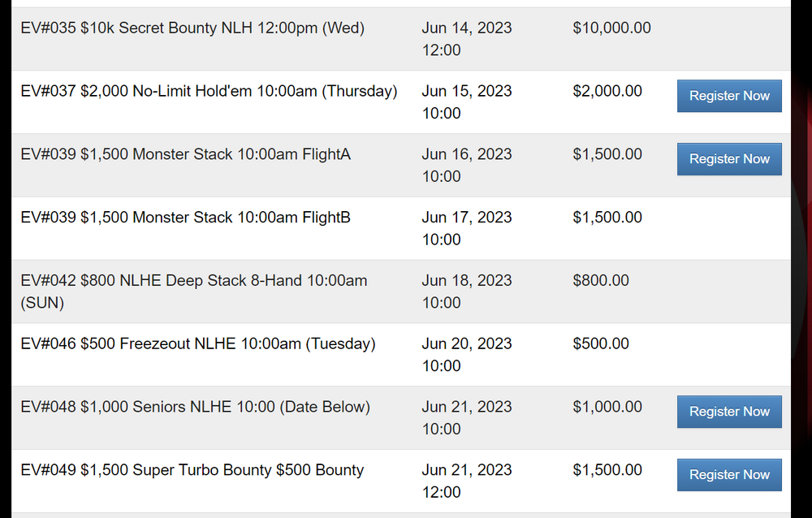Viewport: 812px width, 518px height.
Task: Click the EV#037 $2,000 No-Limit Hold'em title
Action: point(209,92)
